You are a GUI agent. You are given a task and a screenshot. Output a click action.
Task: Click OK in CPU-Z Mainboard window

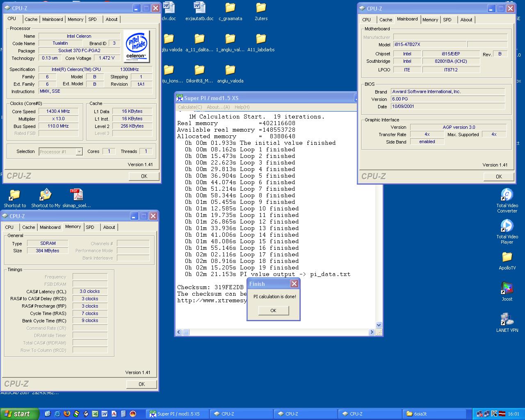click(499, 177)
